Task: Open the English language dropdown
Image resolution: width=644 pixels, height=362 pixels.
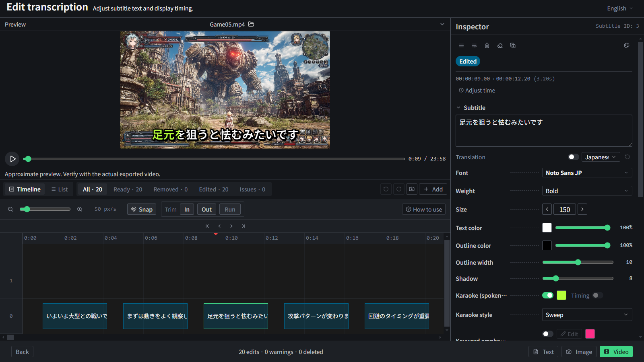Action: tap(620, 8)
